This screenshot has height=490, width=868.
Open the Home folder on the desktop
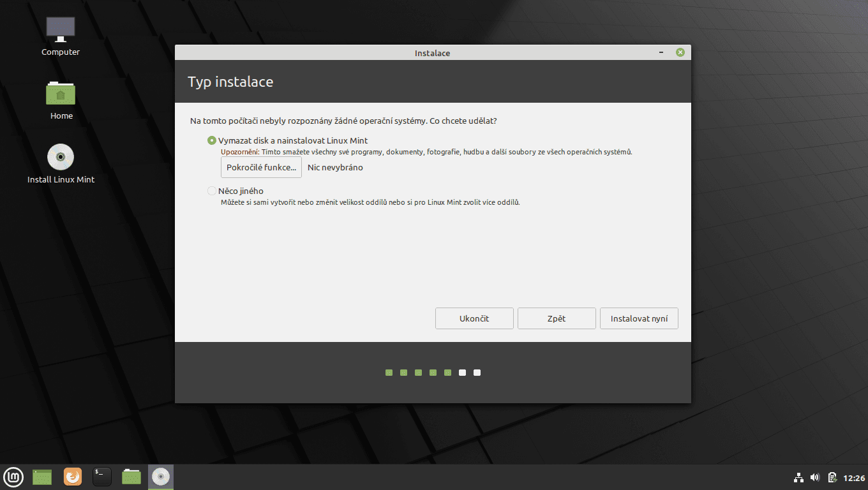coord(60,94)
